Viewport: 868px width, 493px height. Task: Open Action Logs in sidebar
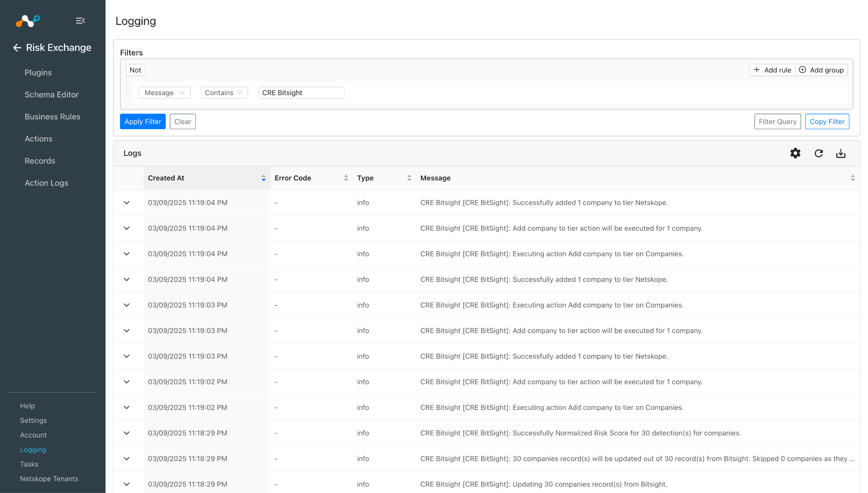click(x=47, y=183)
